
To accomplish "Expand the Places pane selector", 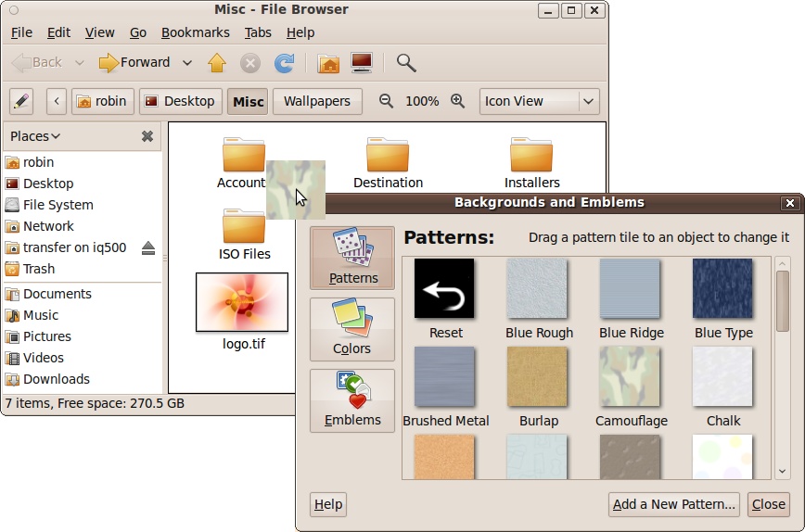I will [35, 136].
